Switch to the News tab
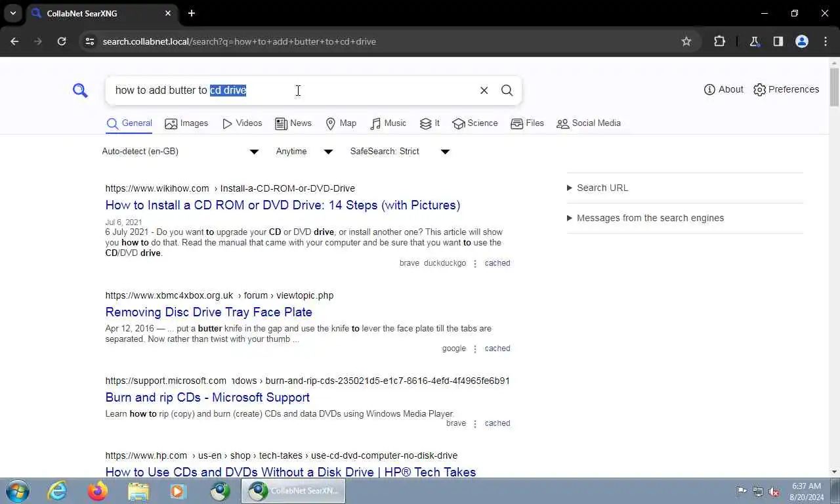840x504 pixels. [x=293, y=123]
